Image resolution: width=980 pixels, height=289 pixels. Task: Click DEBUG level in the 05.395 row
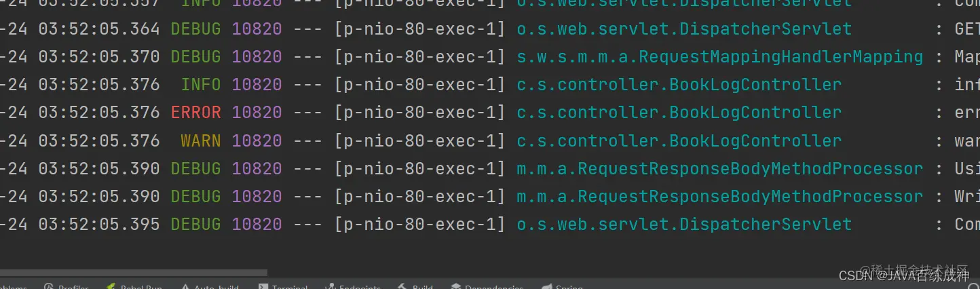click(x=196, y=224)
